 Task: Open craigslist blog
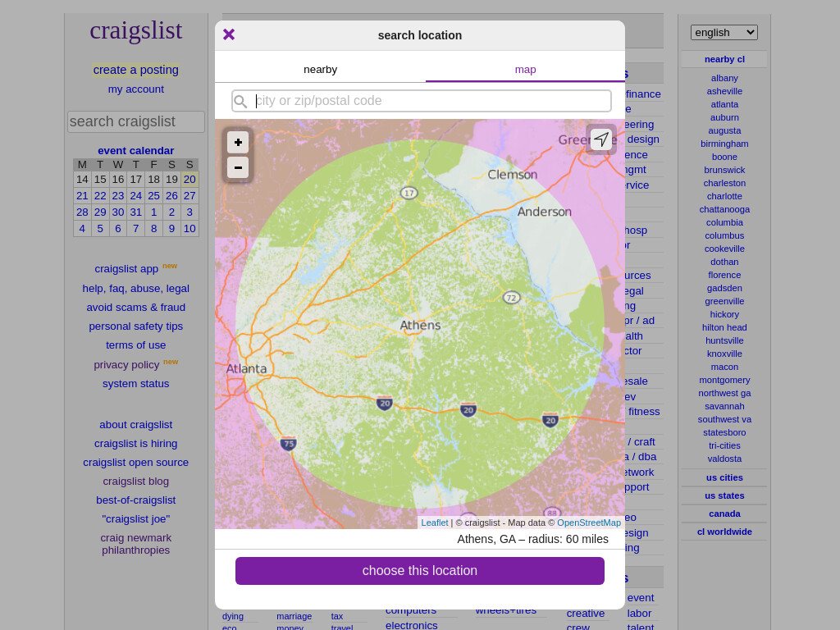point(136,481)
